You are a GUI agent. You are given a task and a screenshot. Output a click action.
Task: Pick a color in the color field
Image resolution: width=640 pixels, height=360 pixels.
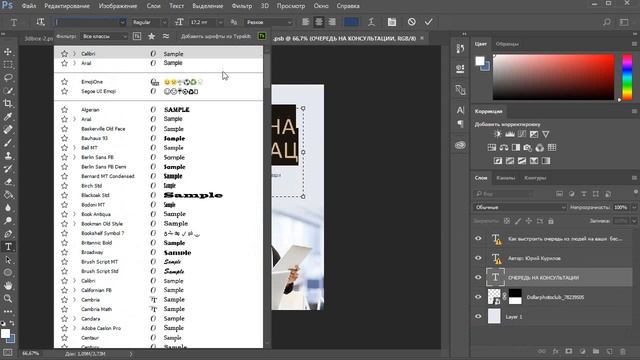coord(553,77)
